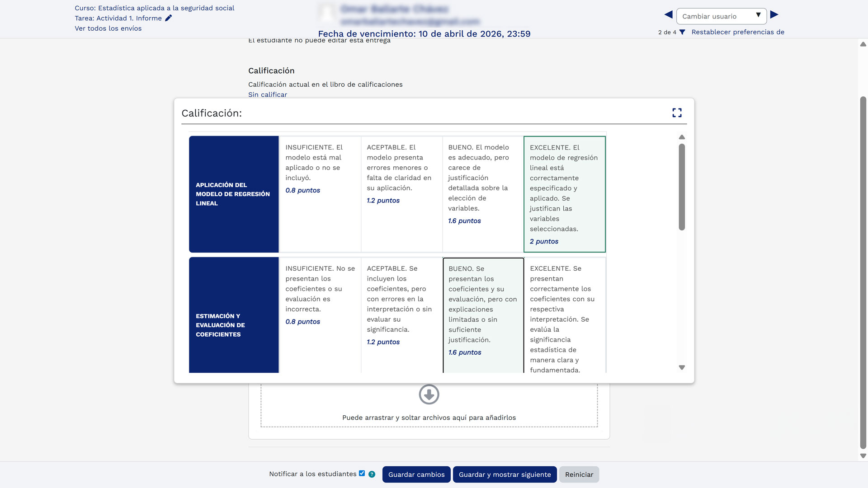The image size is (868, 488).
Task: Click the main page scrollbar down arrow
Action: [x=863, y=456]
